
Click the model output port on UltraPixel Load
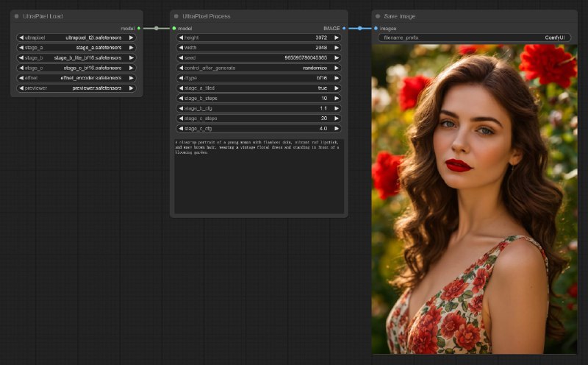tap(138, 28)
